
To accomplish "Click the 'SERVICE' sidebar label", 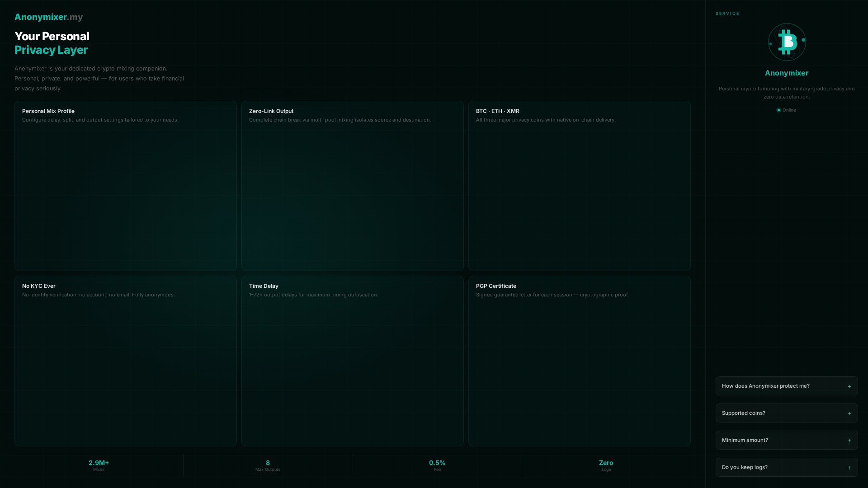I will pyautogui.click(x=727, y=14).
